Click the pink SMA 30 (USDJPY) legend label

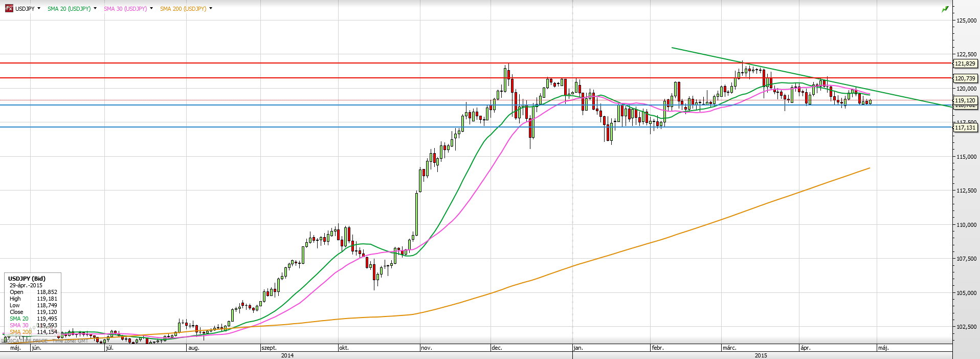click(125, 9)
